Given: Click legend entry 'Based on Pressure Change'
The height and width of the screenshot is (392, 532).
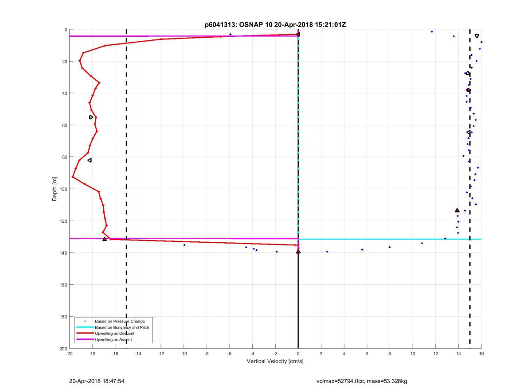Looking at the screenshot, I should pos(120,321).
